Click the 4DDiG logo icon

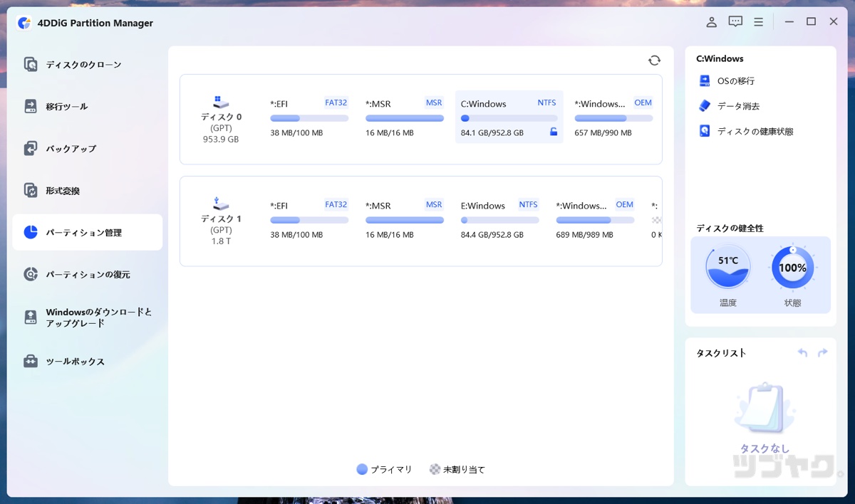[24, 23]
